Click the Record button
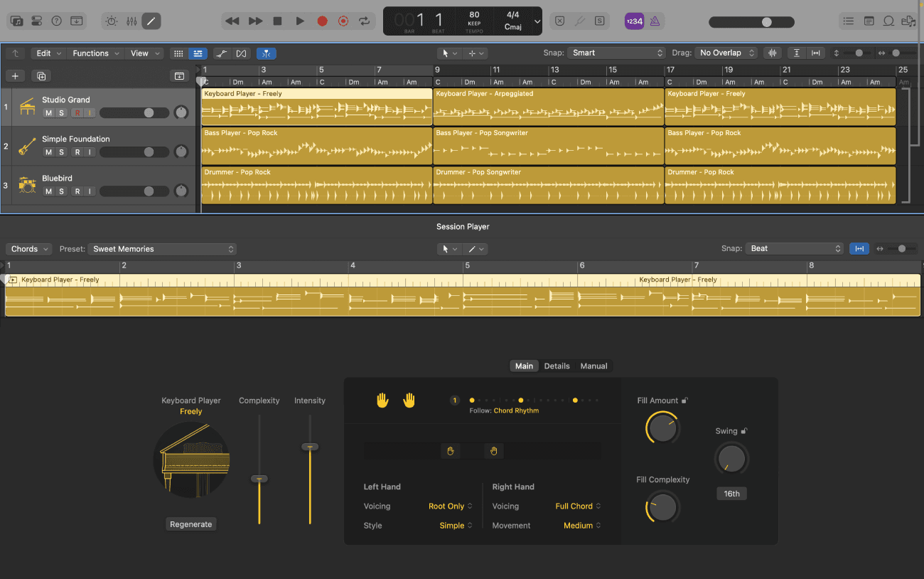924x579 pixels. (x=322, y=21)
